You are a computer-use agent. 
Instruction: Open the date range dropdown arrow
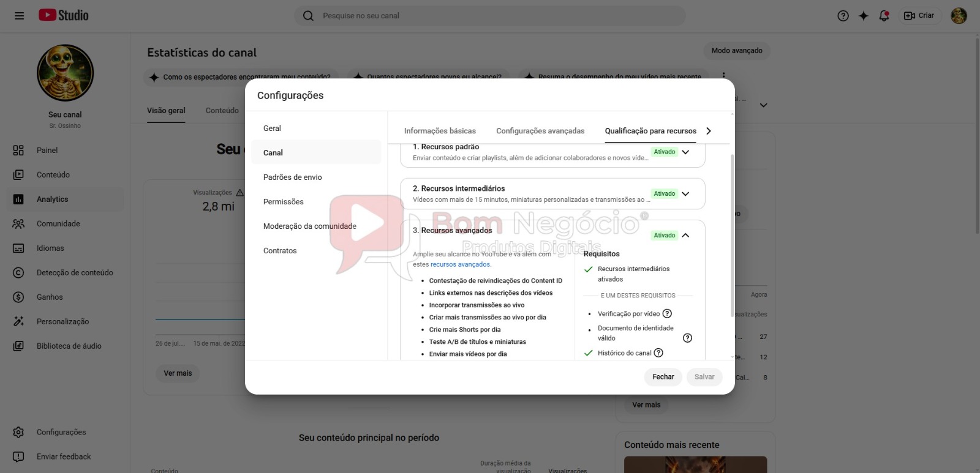point(763,105)
